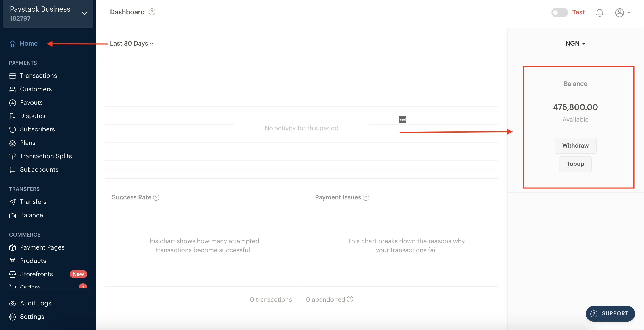Screen dimensions: 644x330
Task: Select the Payment Pages icon
Action: coord(12,247)
